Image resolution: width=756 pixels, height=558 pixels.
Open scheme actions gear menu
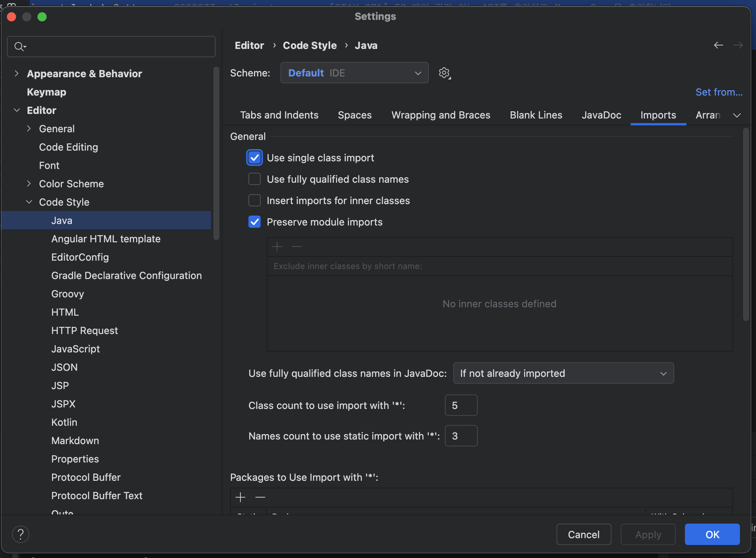pyautogui.click(x=444, y=73)
